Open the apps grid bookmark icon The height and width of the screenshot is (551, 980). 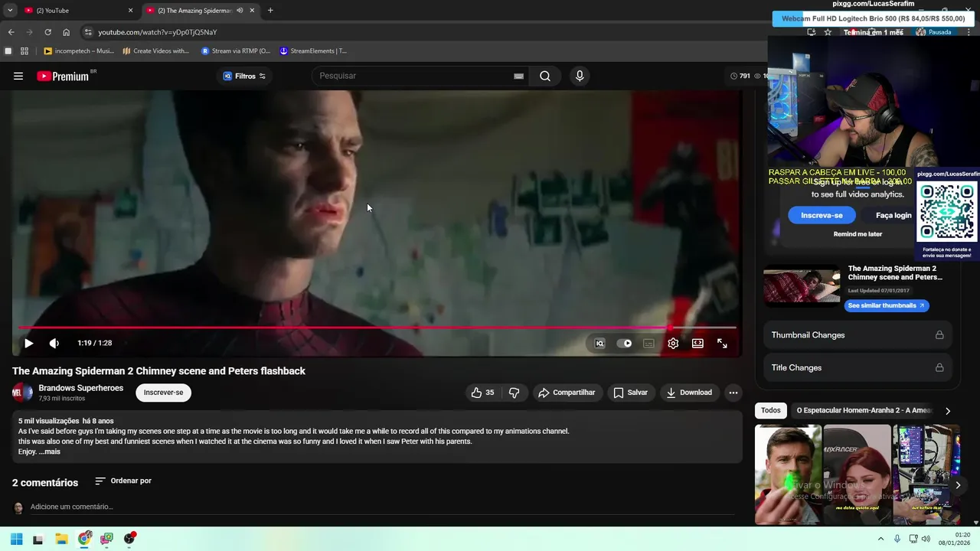24,51
